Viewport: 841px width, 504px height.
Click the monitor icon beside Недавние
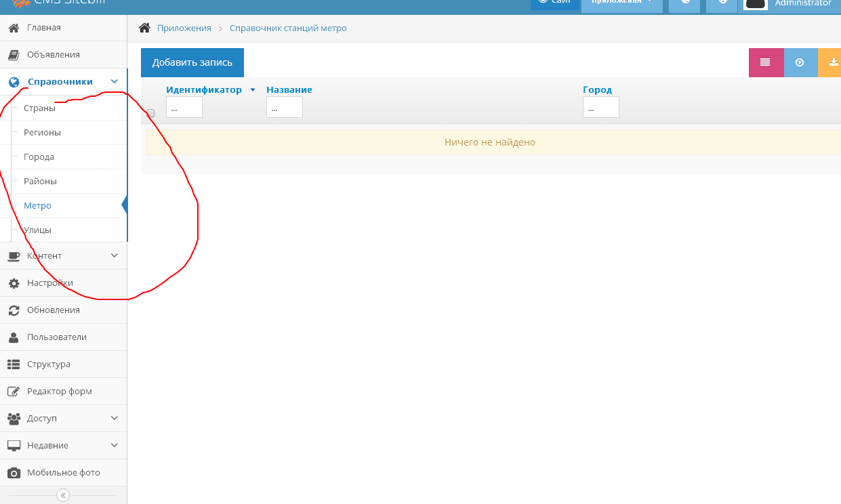(x=14, y=446)
